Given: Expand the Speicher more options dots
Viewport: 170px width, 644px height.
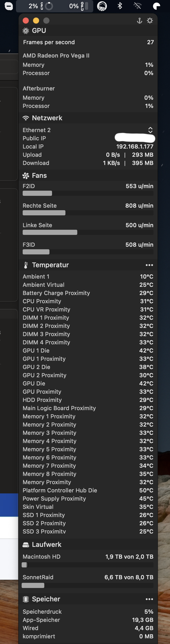Looking at the screenshot, I should point(149,599).
